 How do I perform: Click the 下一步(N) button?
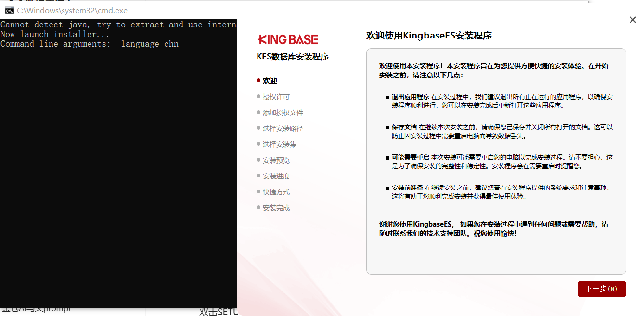[602, 289]
